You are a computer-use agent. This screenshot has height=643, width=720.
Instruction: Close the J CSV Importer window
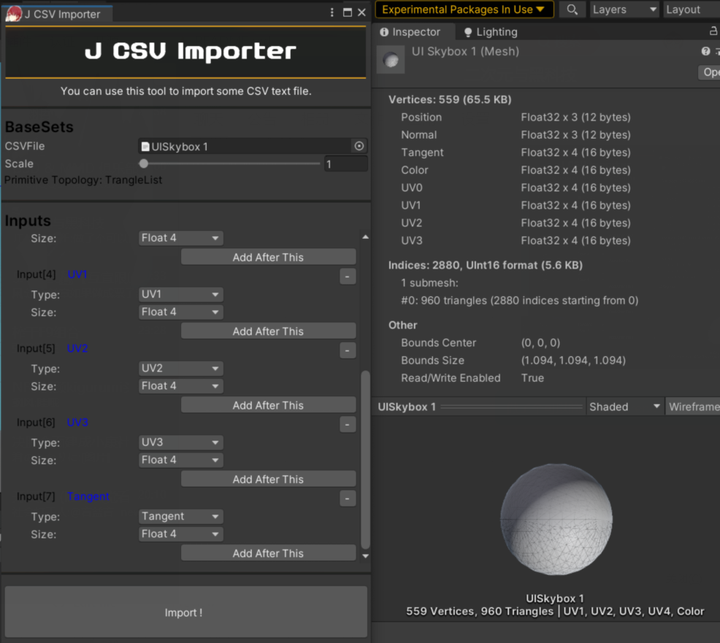coord(362,12)
